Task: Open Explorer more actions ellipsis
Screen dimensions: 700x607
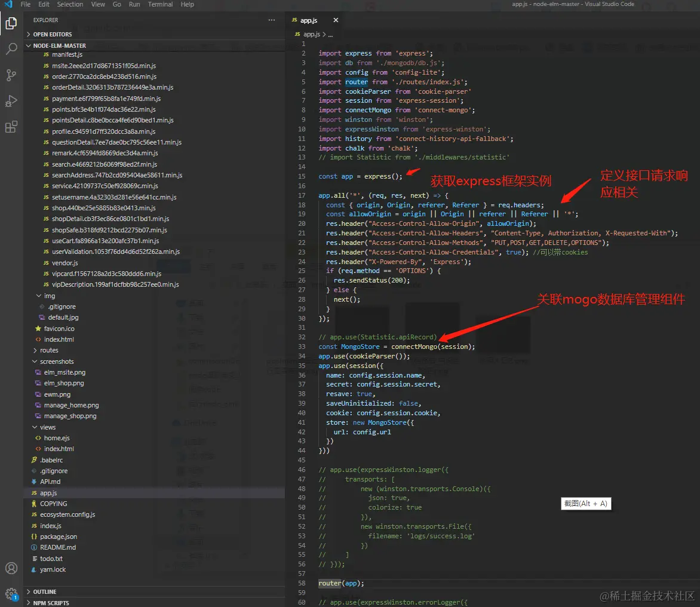Action: click(x=271, y=20)
